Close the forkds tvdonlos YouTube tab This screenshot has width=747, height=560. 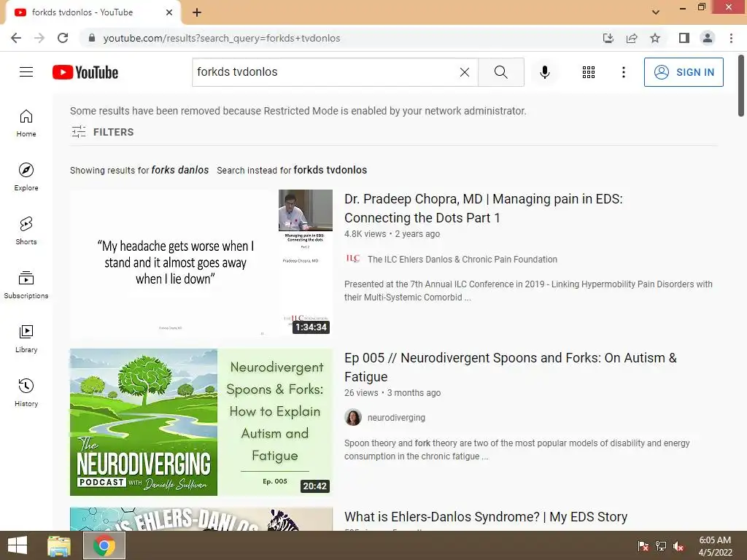[x=169, y=12]
